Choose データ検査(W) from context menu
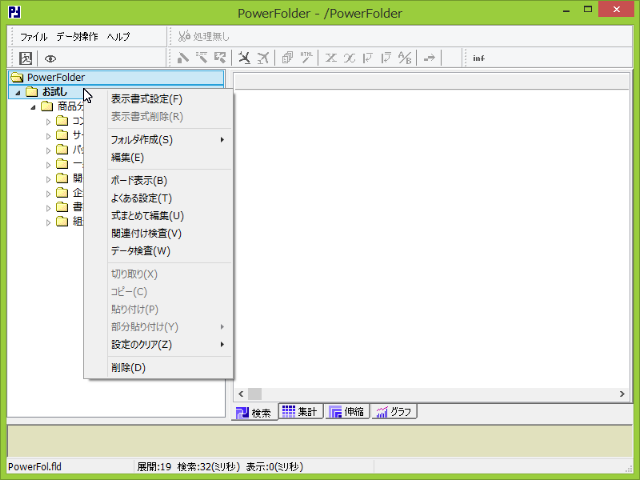This screenshot has height=480, width=640. point(159,251)
